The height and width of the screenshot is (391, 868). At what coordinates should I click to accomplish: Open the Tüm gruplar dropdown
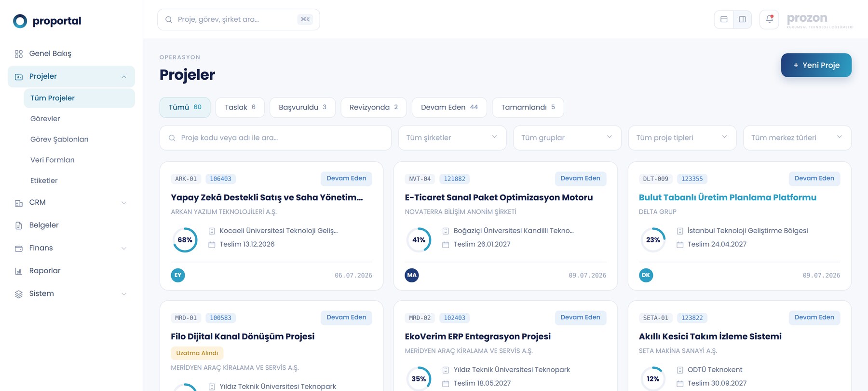pyautogui.click(x=567, y=138)
